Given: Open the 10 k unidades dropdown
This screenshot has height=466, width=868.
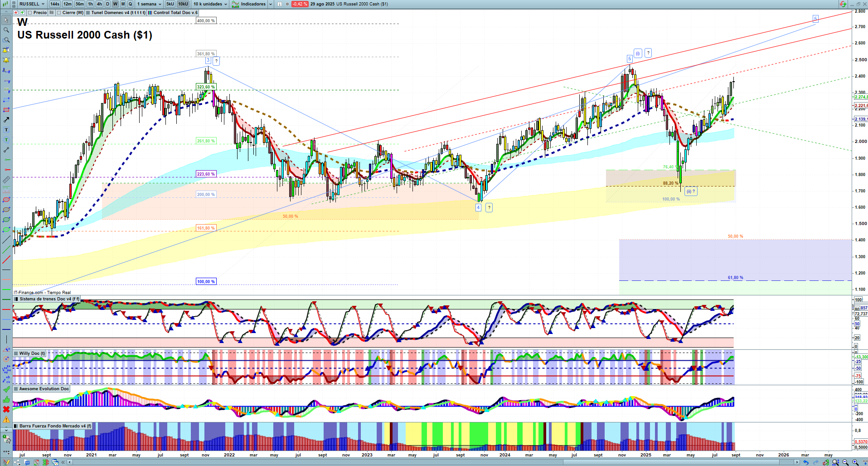Looking at the screenshot, I should click(x=210, y=4).
